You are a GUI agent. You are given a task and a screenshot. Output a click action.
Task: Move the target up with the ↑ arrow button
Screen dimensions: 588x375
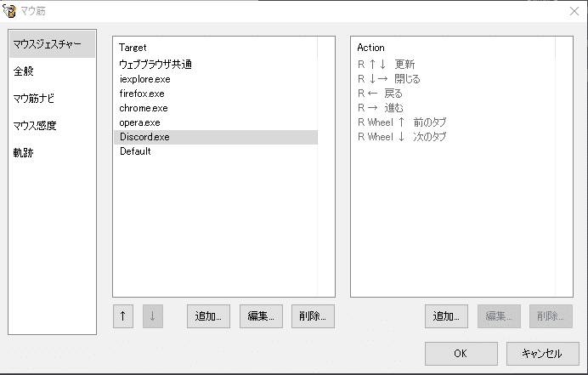pyautogui.click(x=123, y=316)
